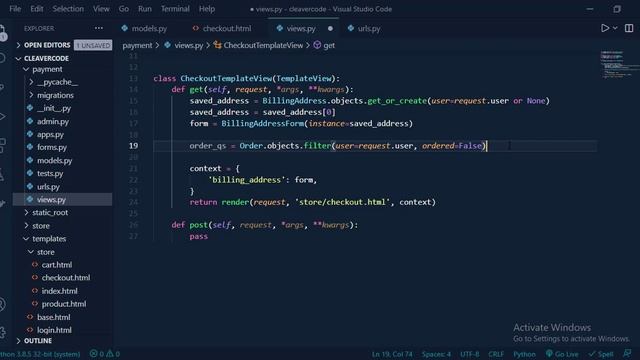640x360 pixels.
Task: Go to line via Ln 19, Col 74
Action: (x=392, y=354)
